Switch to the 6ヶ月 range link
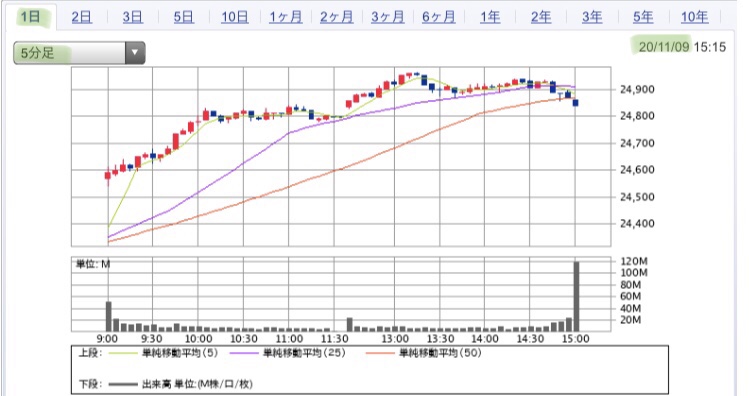 tap(439, 17)
